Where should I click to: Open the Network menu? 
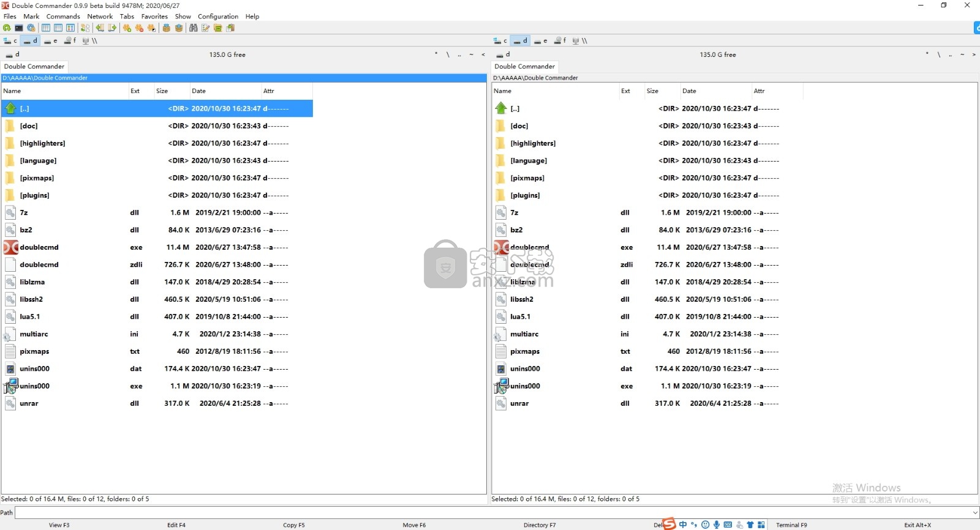point(100,17)
